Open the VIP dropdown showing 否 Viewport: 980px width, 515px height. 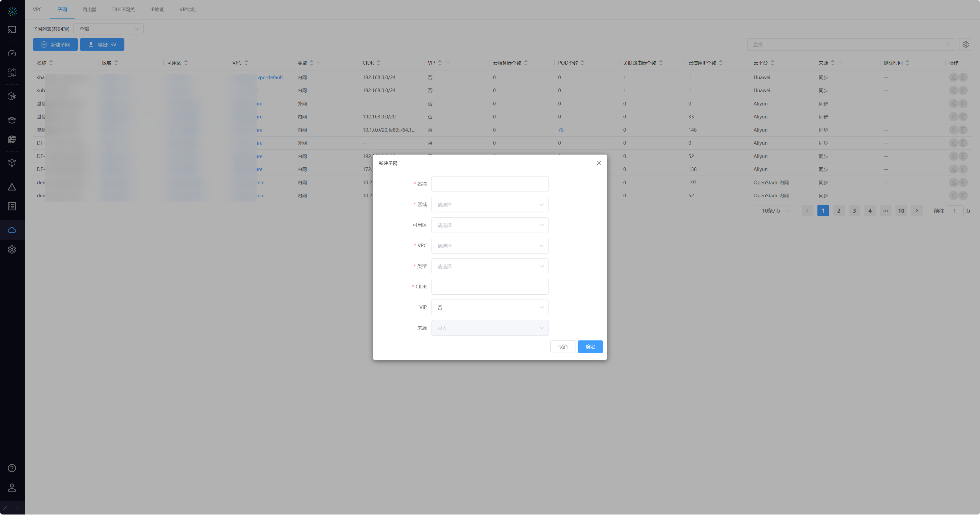point(490,308)
